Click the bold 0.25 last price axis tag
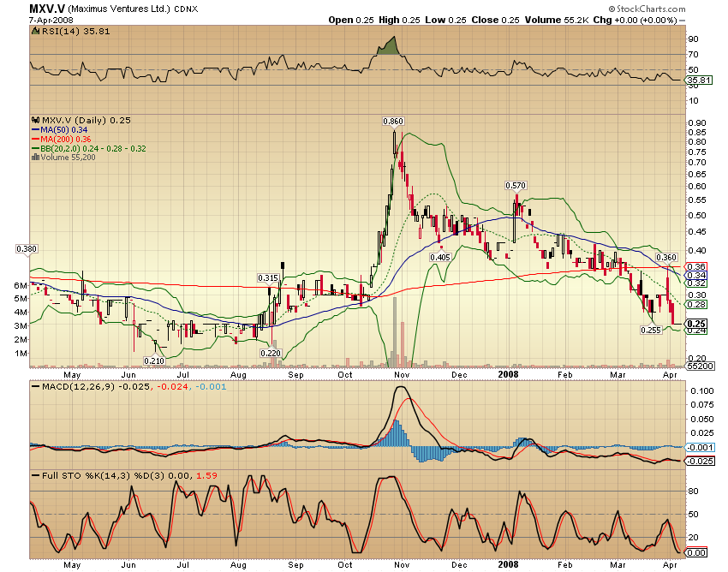The height and width of the screenshot is (572, 728). click(x=697, y=324)
